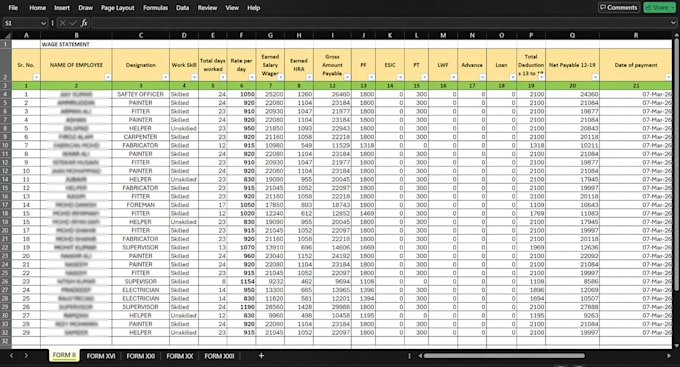
Task: Click the previous sheet navigation arrow
Action: click(x=12, y=356)
